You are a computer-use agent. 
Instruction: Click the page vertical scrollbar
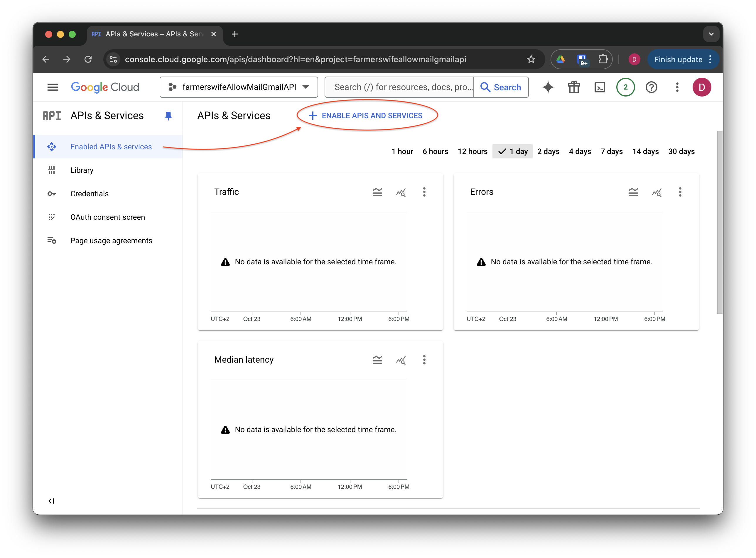click(720, 223)
